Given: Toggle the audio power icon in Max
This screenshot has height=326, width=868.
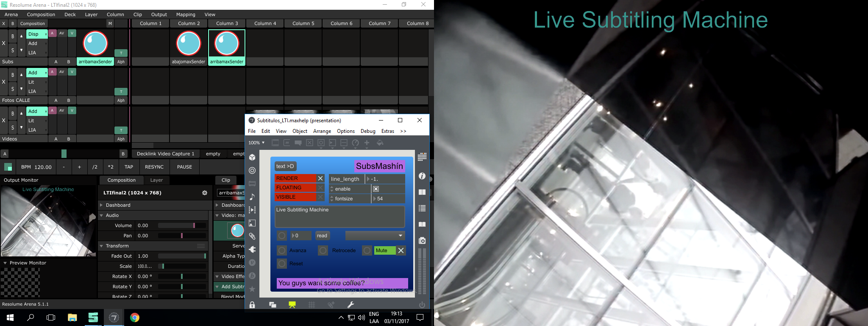Looking at the screenshot, I should [x=422, y=305].
